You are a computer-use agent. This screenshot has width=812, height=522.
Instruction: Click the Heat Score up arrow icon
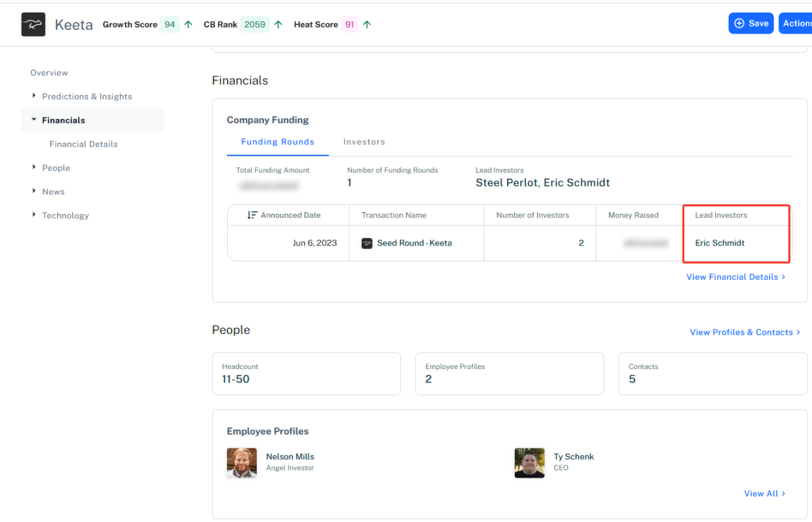pos(367,24)
